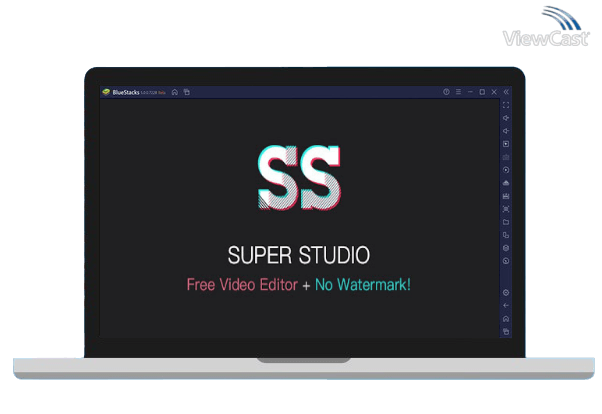Open the multi-instance icon in title bar
Image resolution: width=602 pixels, height=414 pixels.
pyautogui.click(x=187, y=92)
